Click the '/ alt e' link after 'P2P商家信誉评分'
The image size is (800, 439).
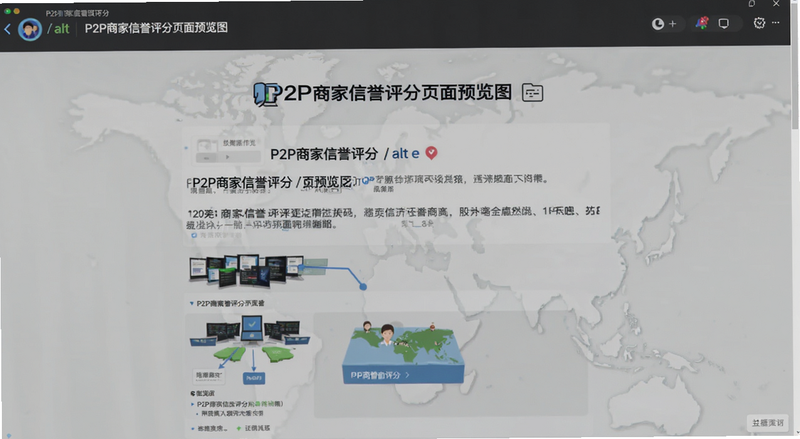point(402,153)
